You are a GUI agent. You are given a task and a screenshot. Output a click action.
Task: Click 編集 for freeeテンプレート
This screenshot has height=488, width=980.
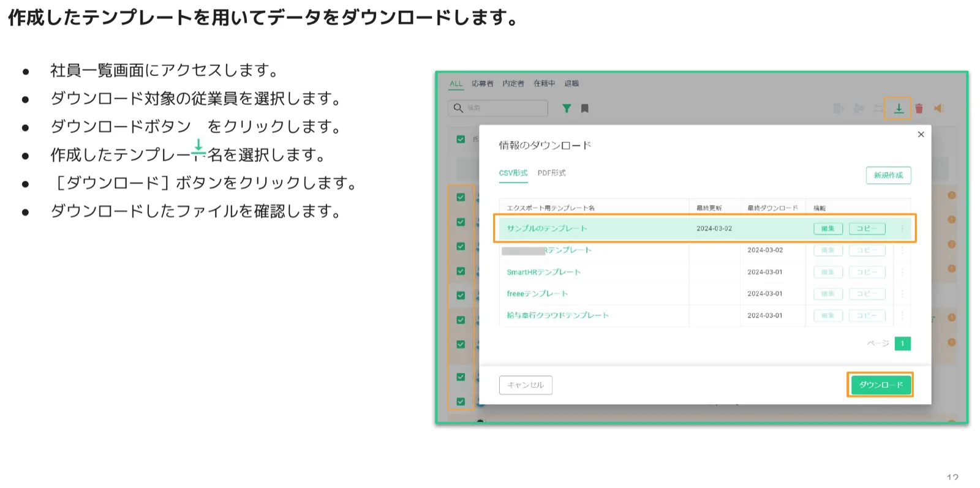click(828, 294)
